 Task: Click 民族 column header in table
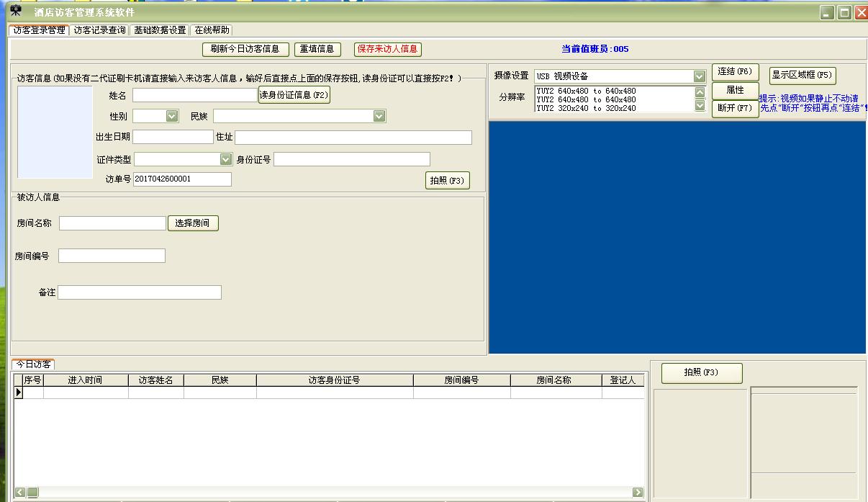coord(220,380)
